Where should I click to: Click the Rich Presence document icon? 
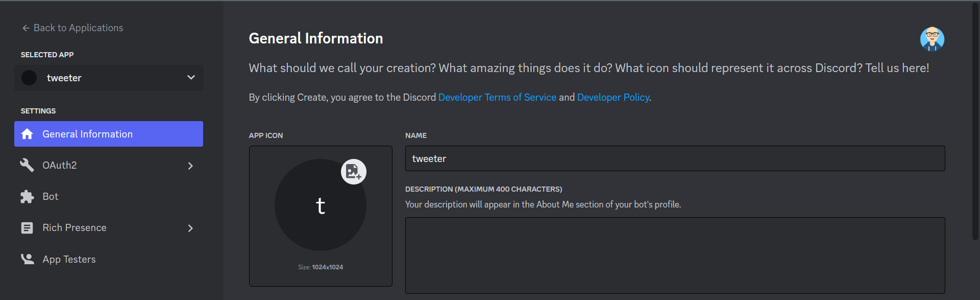27,228
